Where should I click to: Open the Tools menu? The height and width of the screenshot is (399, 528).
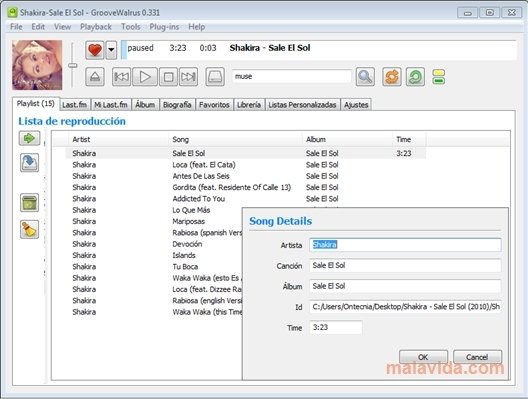[x=131, y=27]
